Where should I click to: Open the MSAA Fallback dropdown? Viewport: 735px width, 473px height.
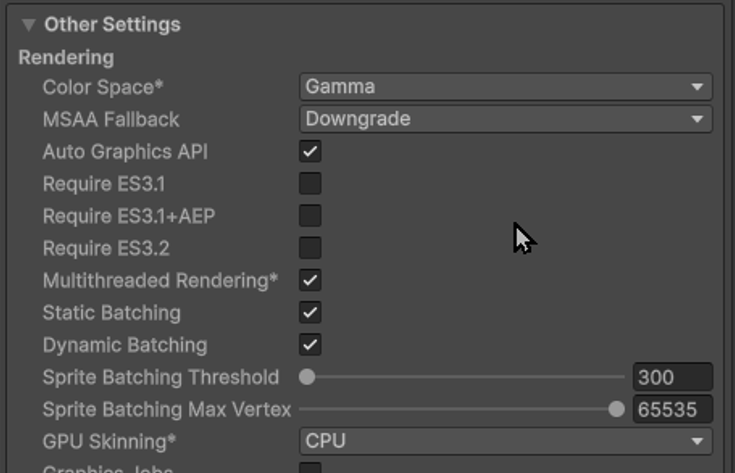point(505,119)
